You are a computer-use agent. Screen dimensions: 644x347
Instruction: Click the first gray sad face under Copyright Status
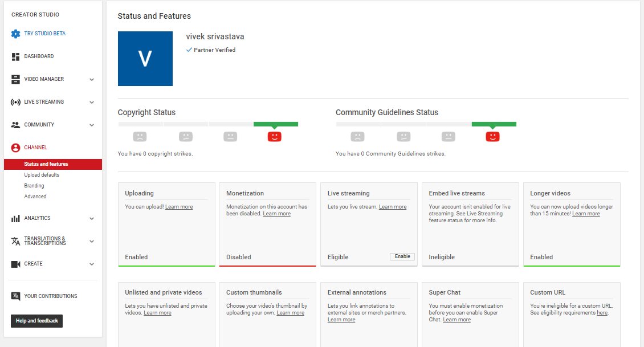(x=140, y=136)
